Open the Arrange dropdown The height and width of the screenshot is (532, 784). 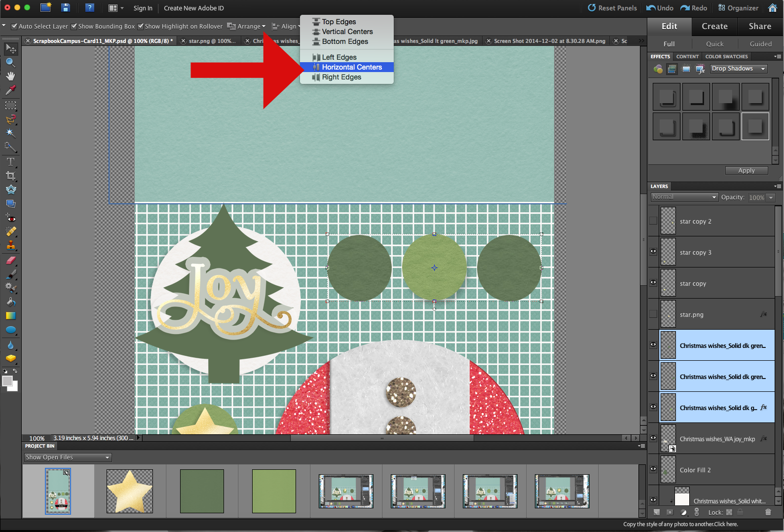(246, 27)
